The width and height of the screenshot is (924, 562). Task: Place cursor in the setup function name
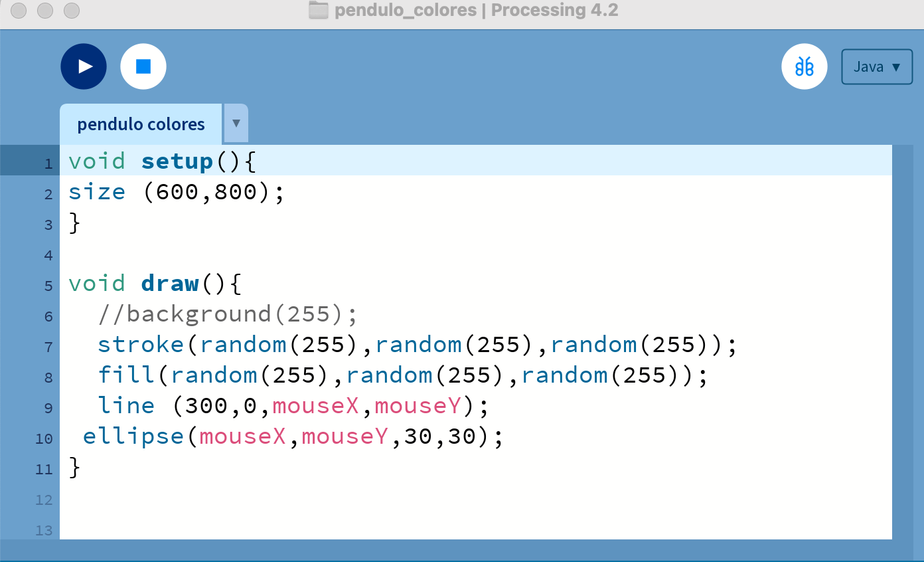pyautogui.click(x=177, y=161)
